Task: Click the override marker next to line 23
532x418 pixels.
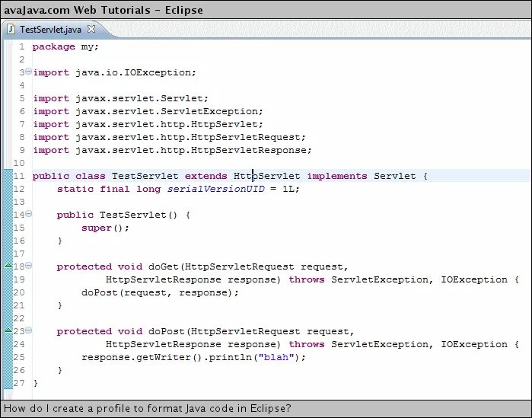Action: point(8,330)
